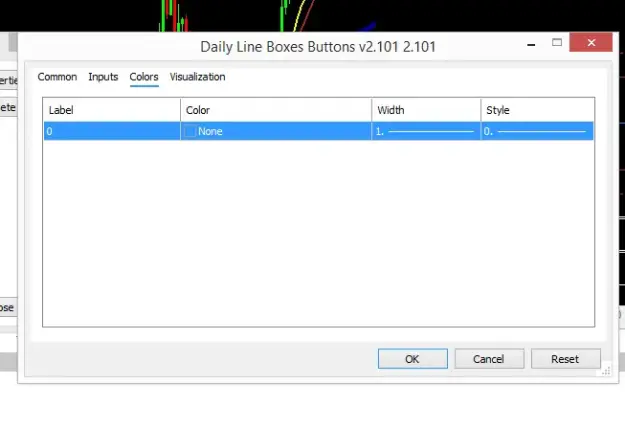Open the Style line selector for row 0
Screen dimensions: 625x429
click(x=537, y=131)
